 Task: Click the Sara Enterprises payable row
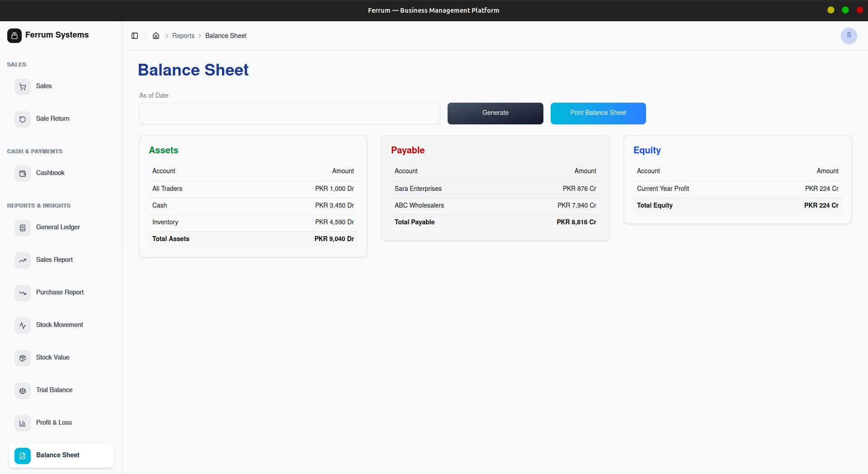coord(495,189)
